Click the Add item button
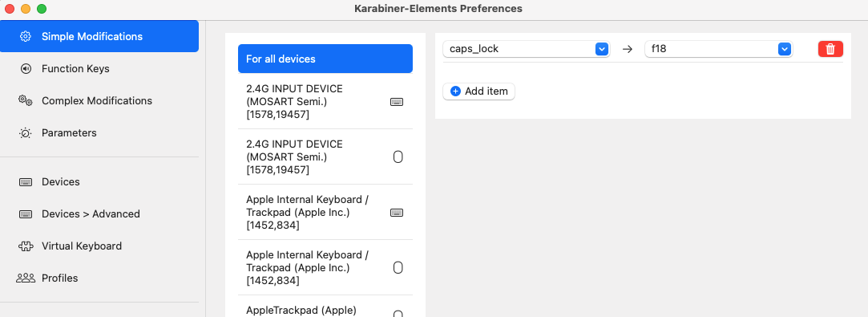 (x=478, y=91)
